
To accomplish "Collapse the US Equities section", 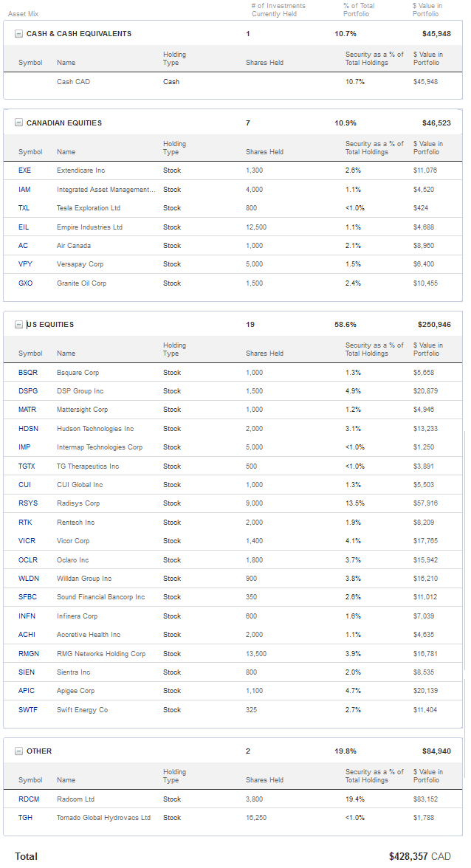I will coord(18,325).
